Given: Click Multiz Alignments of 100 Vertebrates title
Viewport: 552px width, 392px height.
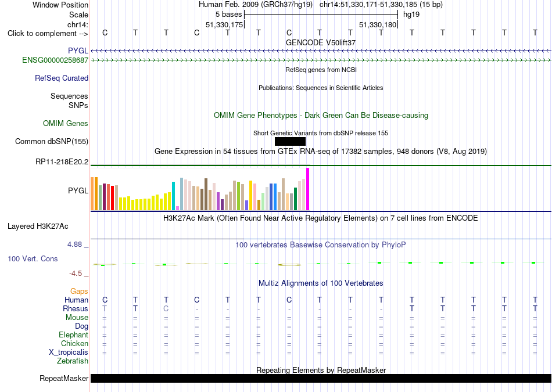Looking at the screenshot, I should coord(321,283).
